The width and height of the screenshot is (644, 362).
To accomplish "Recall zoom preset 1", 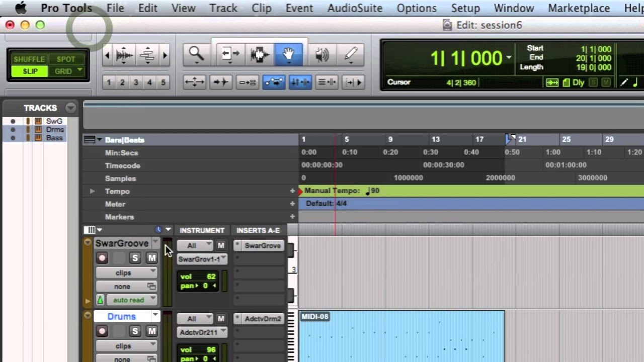I will [109, 82].
